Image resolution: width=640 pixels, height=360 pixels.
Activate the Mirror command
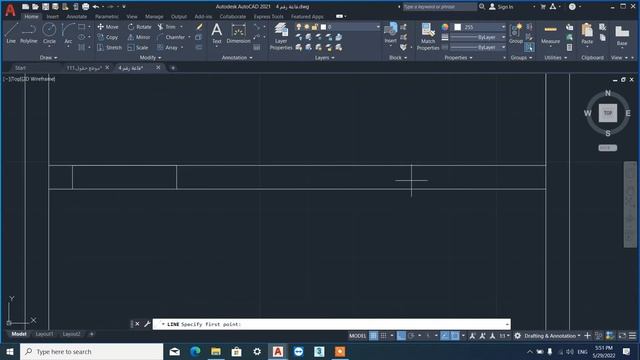[x=139, y=37]
